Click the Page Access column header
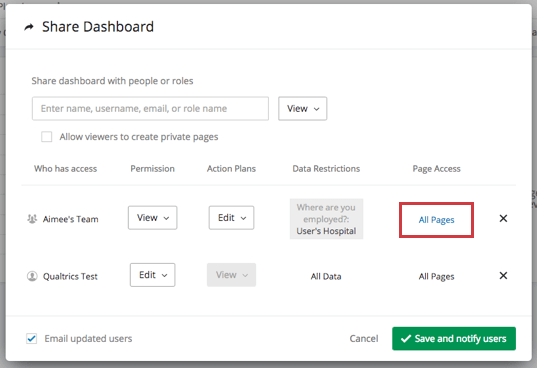The width and height of the screenshot is (537, 368). click(x=436, y=169)
